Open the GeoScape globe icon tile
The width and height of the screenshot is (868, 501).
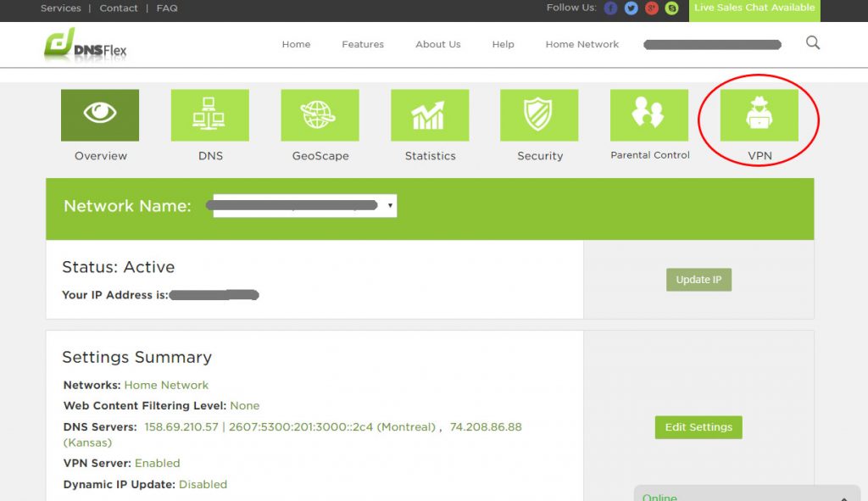320,115
